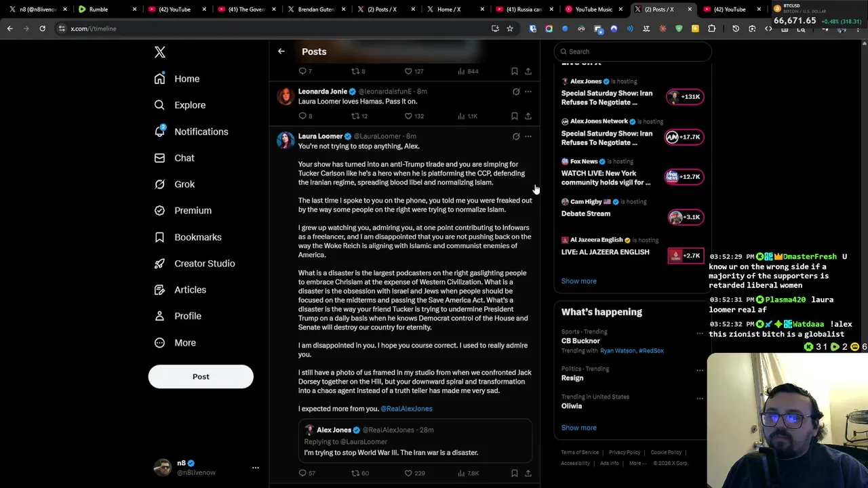Open quoted Alex Jones post

tap(415, 441)
